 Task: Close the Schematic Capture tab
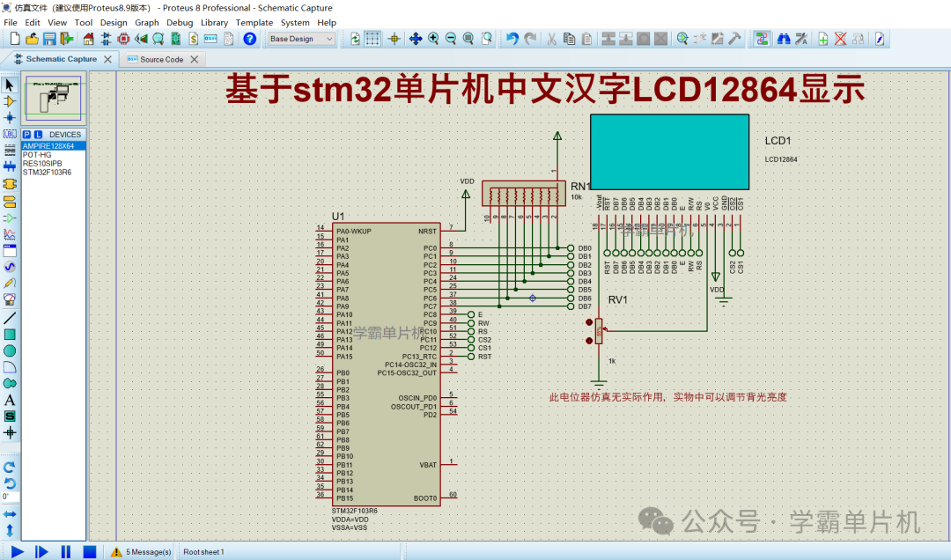(107, 60)
